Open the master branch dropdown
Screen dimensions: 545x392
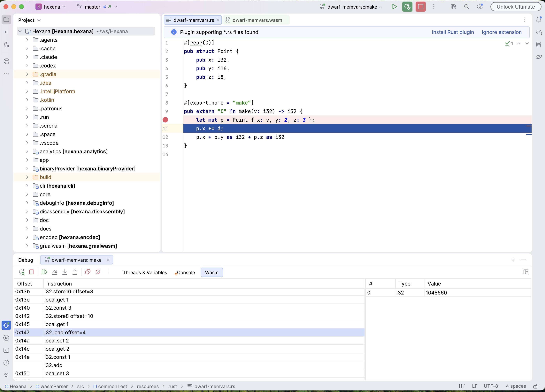pos(97,7)
